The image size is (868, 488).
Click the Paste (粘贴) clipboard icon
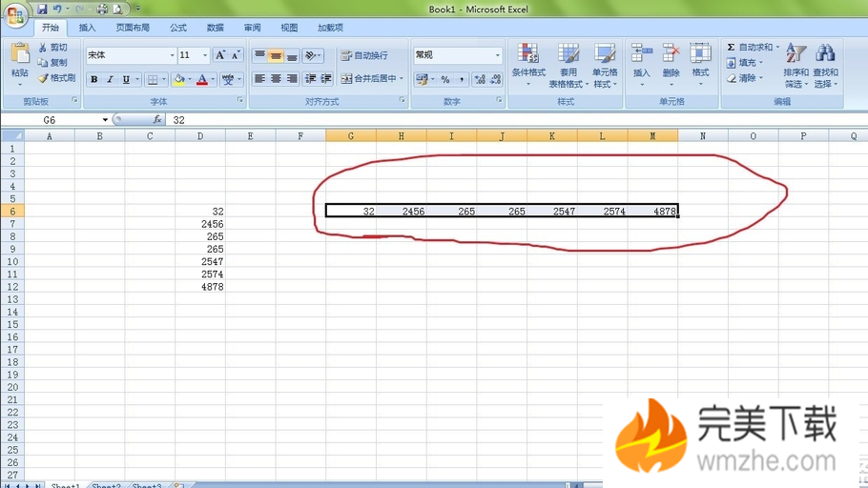point(20,53)
